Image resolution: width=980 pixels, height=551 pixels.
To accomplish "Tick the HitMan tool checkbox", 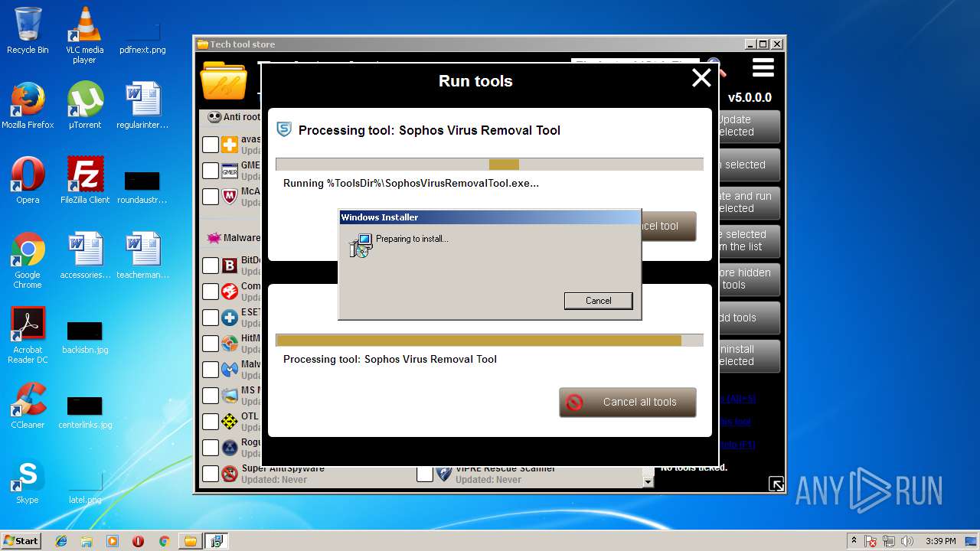I will [x=211, y=344].
